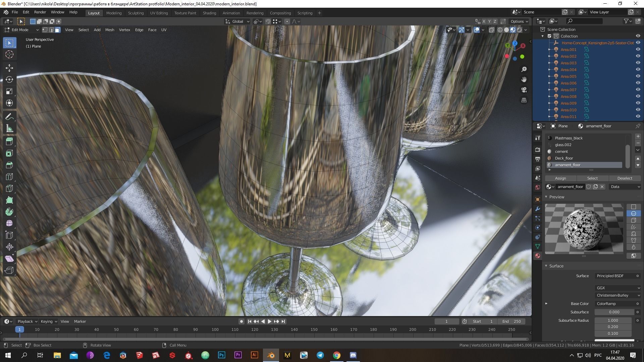Select the Move tool in toolbar
Viewport: 644px width, 362px height.
[x=9, y=68]
